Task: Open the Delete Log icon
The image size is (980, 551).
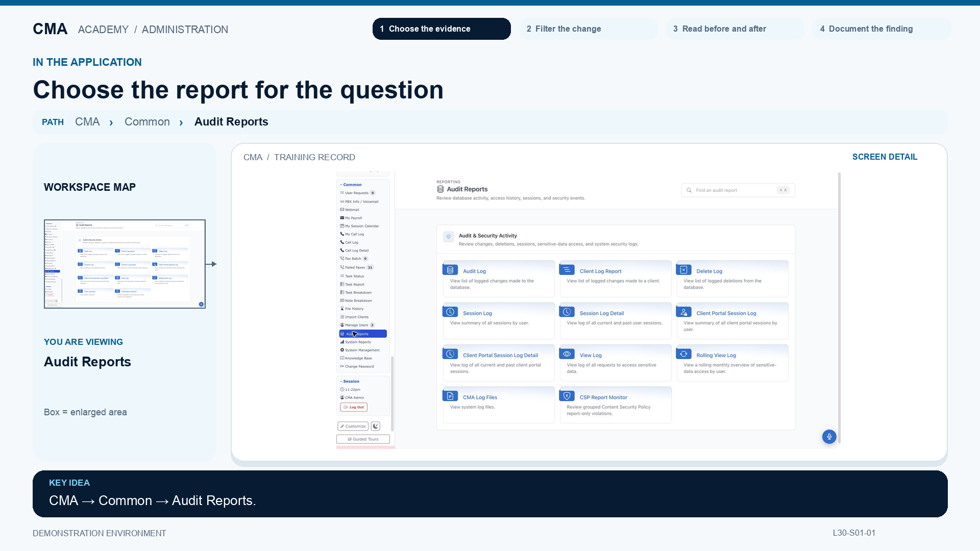Action: 684,270
